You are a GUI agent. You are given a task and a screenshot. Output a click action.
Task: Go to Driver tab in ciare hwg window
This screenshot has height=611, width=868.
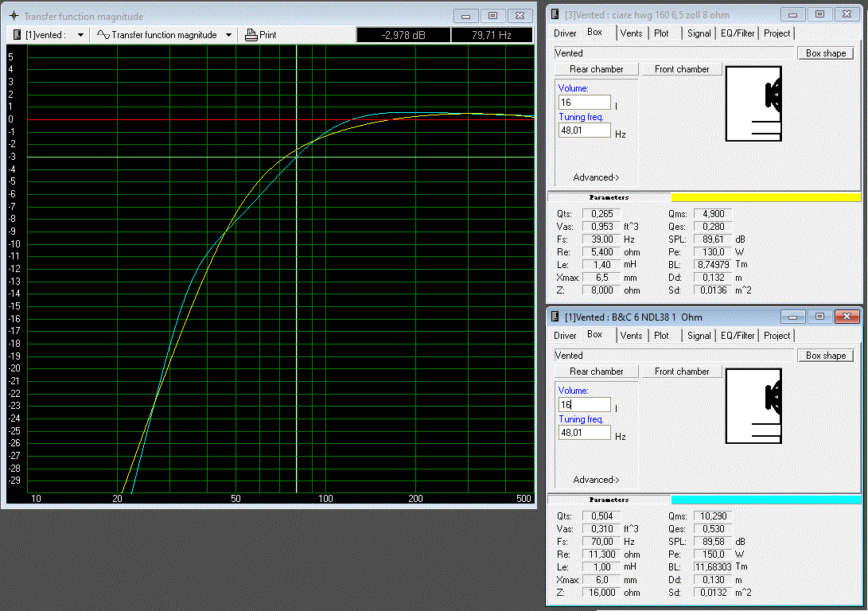[565, 33]
